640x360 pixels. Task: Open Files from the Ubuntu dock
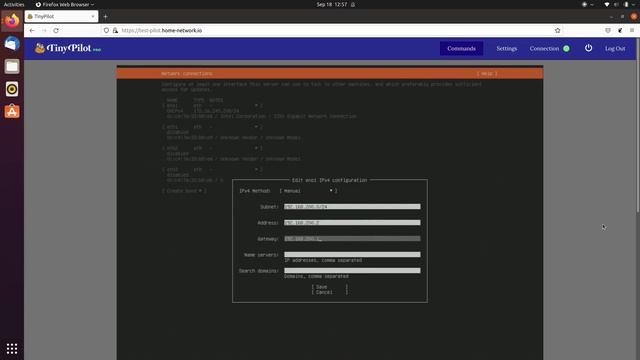click(12, 66)
